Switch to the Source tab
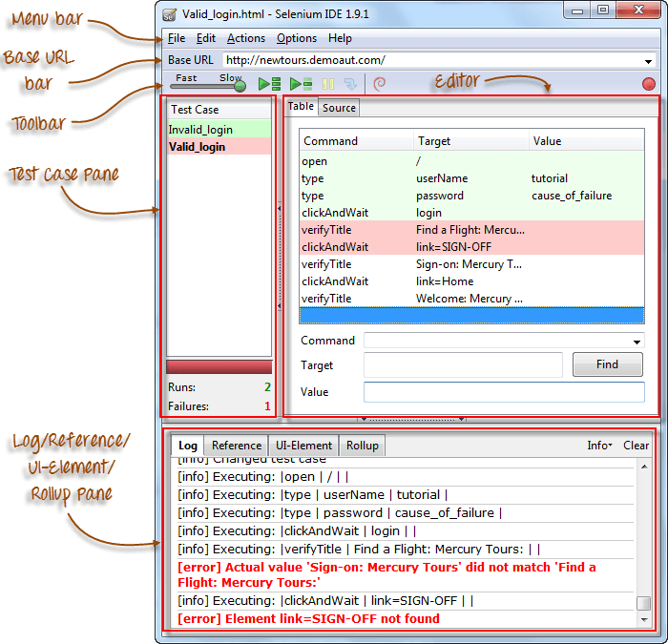The width and height of the screenshot is (668, 644). pyautogui.click(x=339, y=108)
